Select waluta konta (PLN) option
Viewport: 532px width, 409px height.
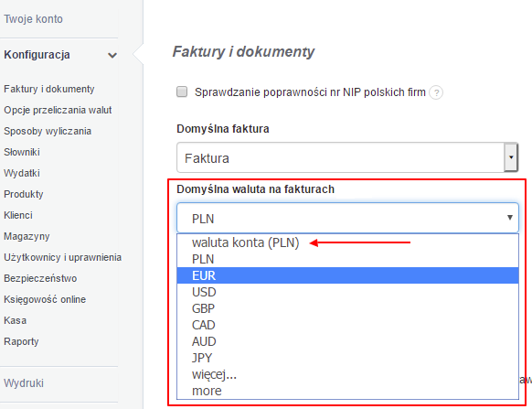347,242
